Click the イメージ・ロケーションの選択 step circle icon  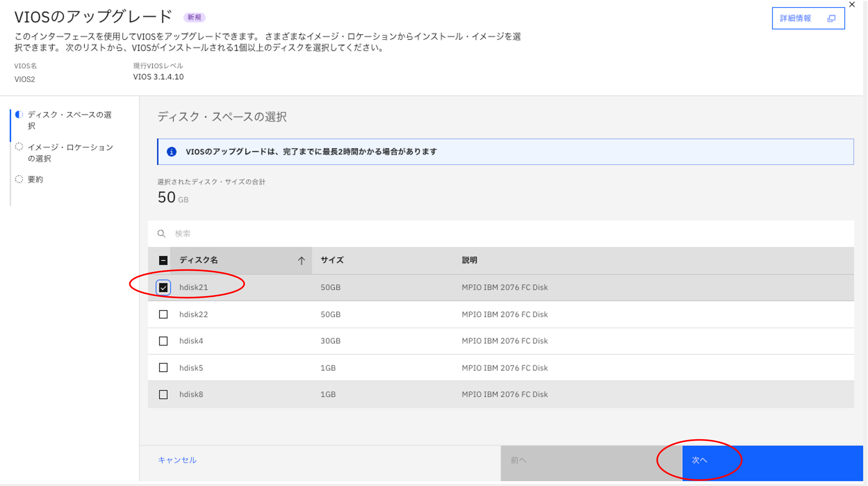pyautogui.click(x=19, y=146)
